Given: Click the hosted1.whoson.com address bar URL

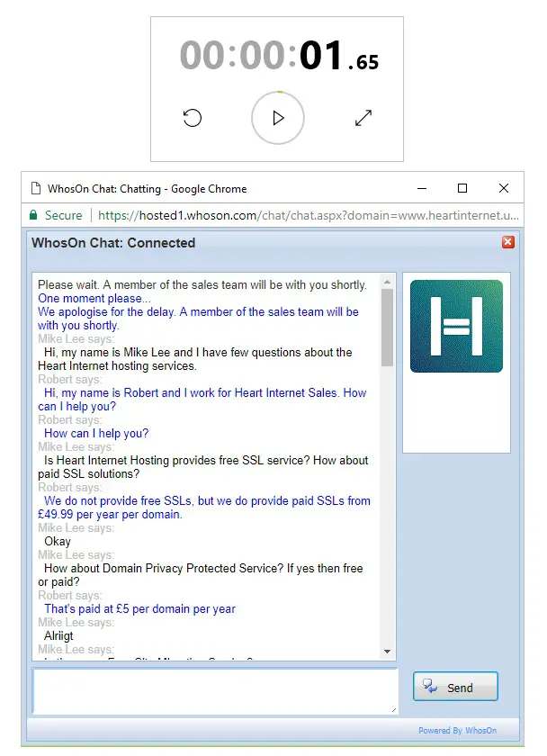Looking at the screenshot, I should [x=309, y=215].
